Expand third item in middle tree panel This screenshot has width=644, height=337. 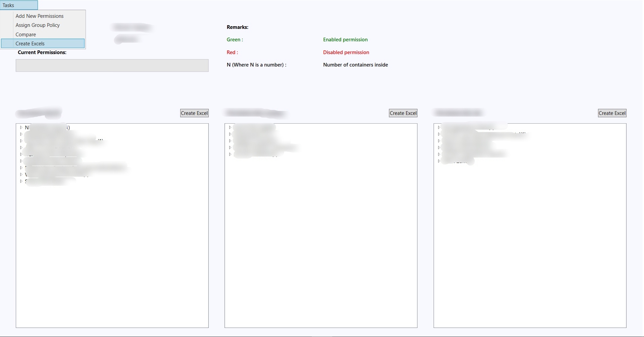[x=230, y=141]
